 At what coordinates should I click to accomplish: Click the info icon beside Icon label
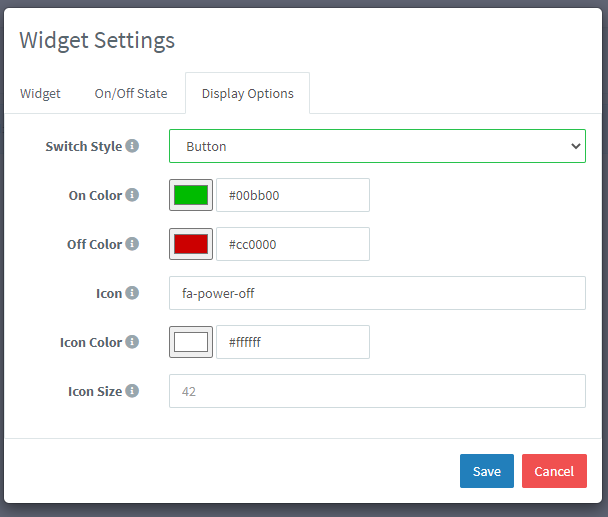pos(133,293)
